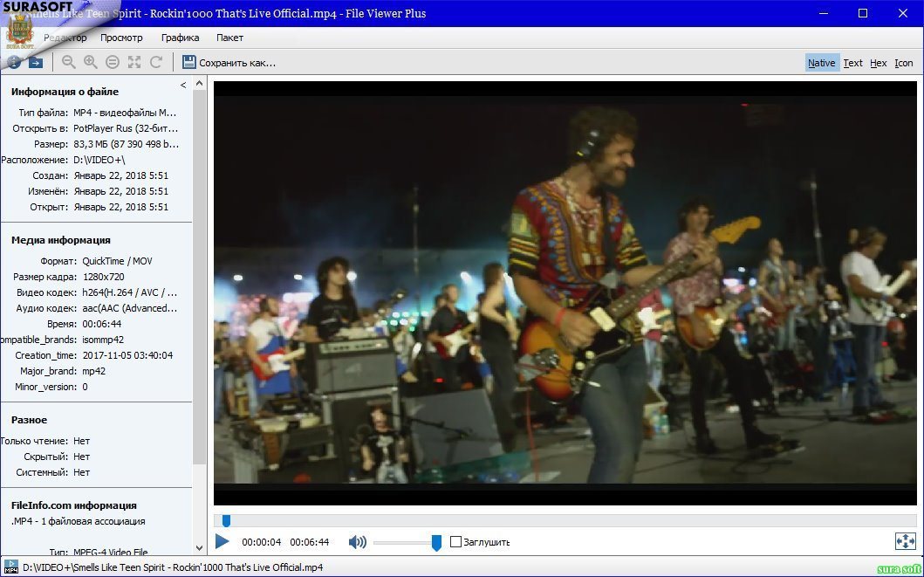The image size is (924, 577).
Task: Select the creation time '2017-11-05 03:40:04'
Action: tap(128, 355)
